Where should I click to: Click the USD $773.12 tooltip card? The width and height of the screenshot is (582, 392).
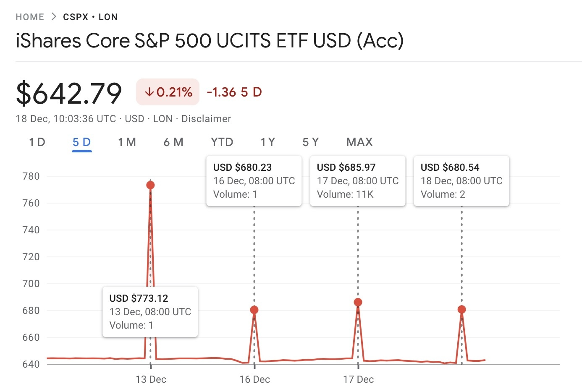coord(150,311)
